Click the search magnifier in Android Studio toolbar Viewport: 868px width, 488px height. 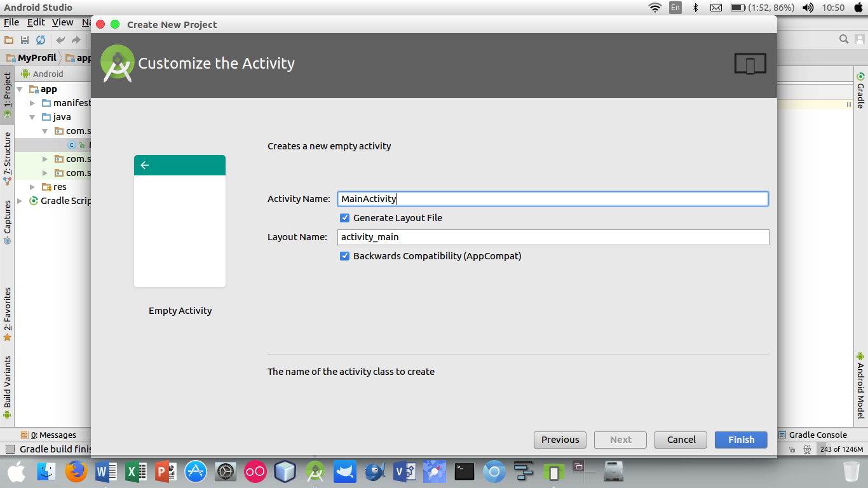(x=844, y=39)
